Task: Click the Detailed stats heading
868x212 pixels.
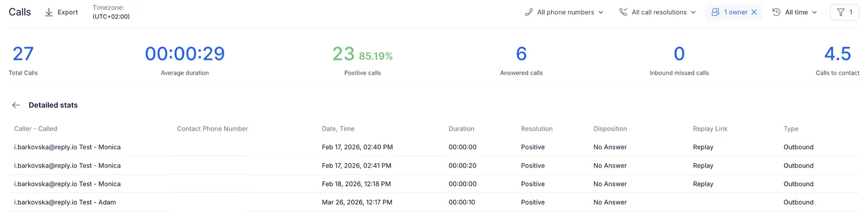Action: click(53, 105)
